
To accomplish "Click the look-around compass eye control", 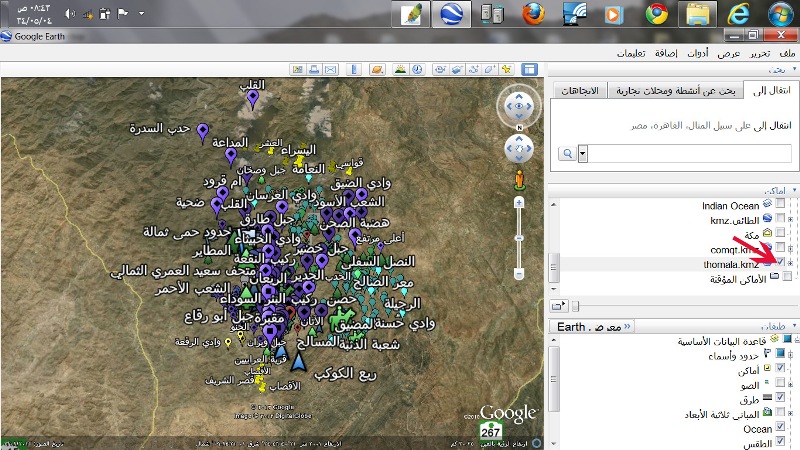I will coord(519,106).
